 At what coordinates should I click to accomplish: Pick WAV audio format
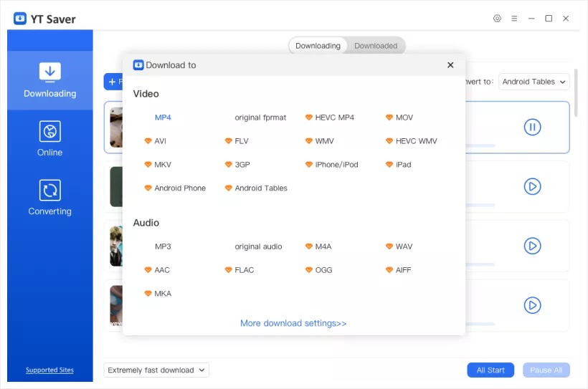click(399, 246)
